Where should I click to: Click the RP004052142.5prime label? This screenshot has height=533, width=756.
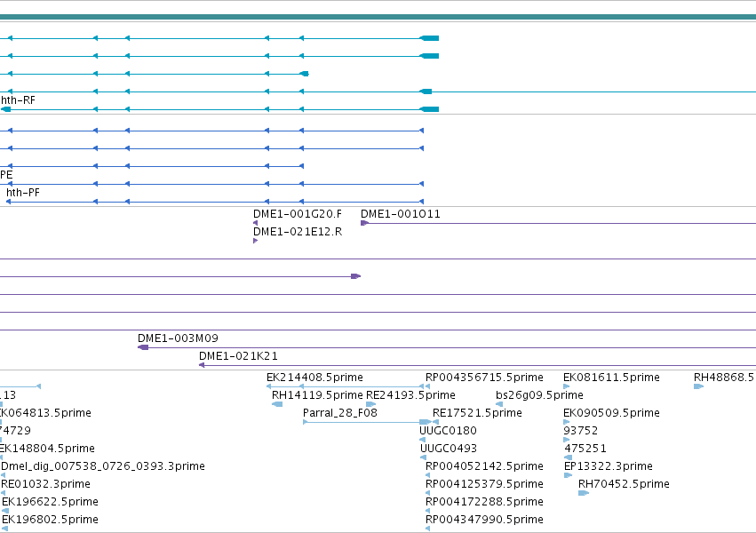484,466
